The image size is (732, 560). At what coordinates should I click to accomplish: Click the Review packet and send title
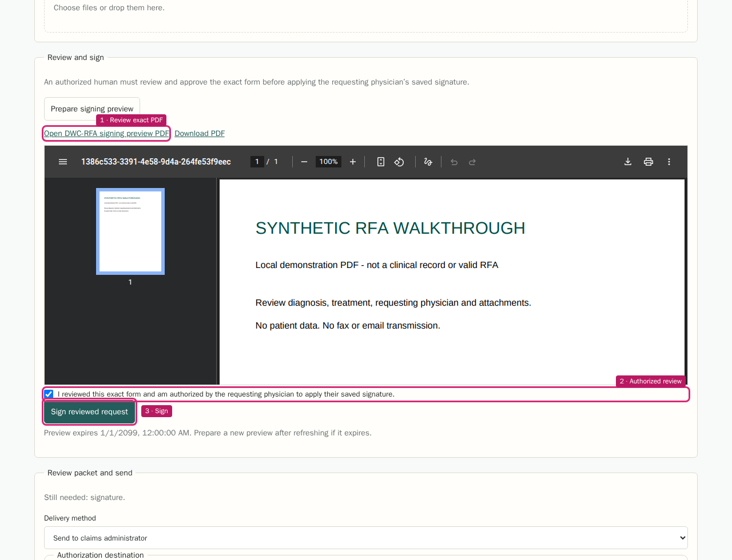pos(90,473)
